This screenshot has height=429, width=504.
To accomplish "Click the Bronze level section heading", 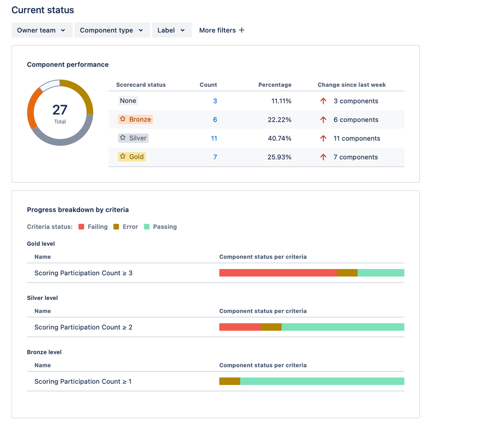I will pyautogui.click(x=44, y=352).
